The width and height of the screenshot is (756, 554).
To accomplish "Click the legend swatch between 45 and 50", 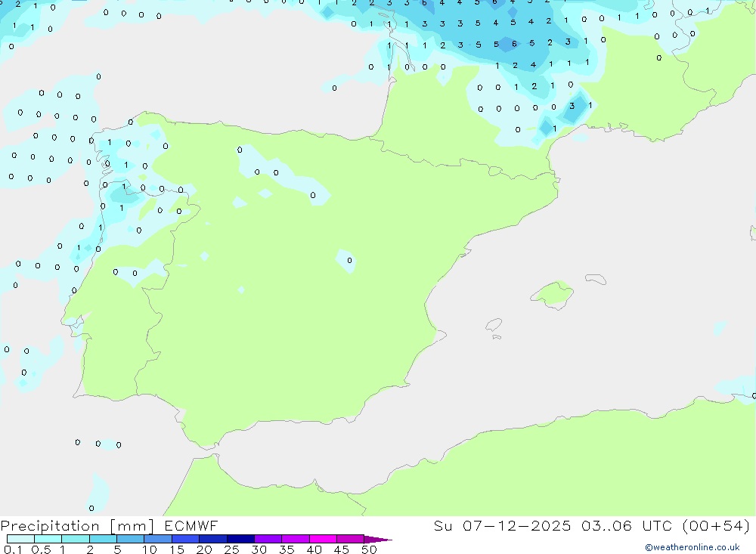I will 350,539.
